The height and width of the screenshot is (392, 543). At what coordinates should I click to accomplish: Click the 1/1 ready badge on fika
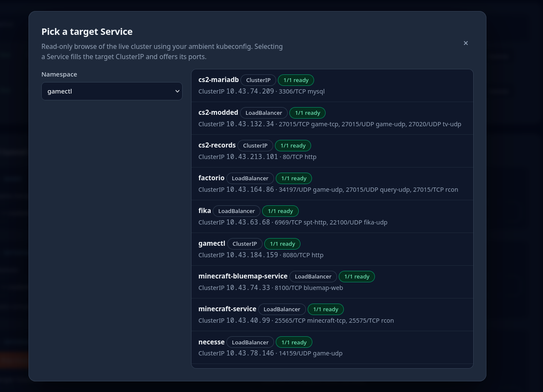coord(280,211)
